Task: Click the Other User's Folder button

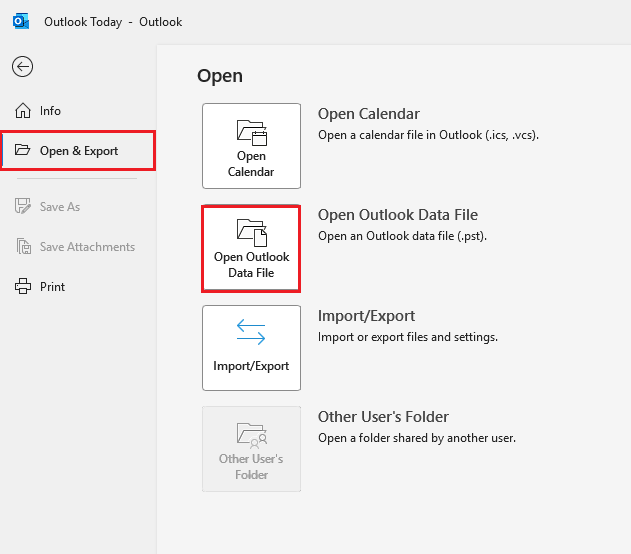Action: (x=252, y=449)
